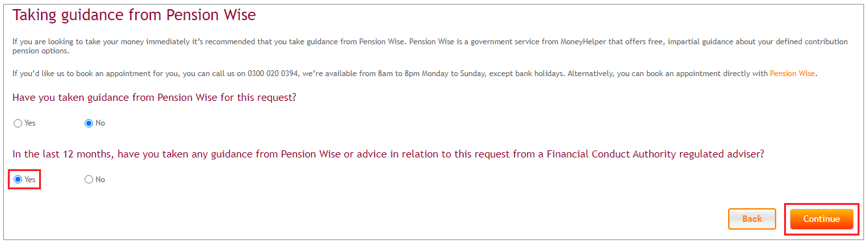Click the 'except bank holidays' text
The height and width of the screenshot is (244, 868).
point(527,74)
